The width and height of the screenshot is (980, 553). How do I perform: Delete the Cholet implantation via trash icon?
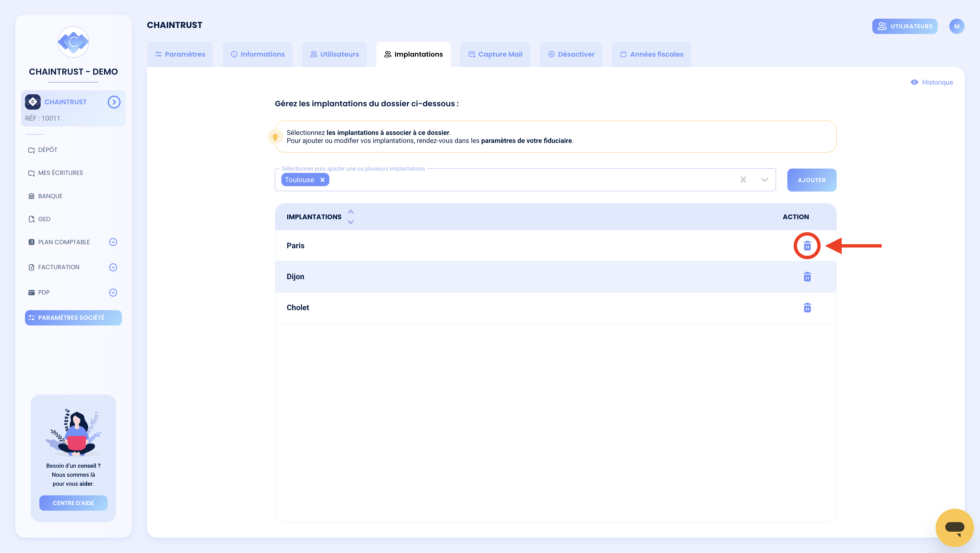pos(807,307)
